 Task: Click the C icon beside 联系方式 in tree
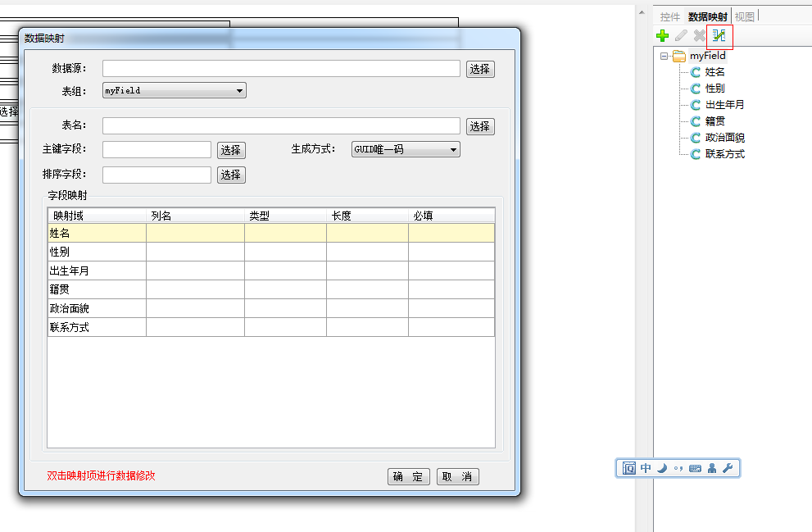pyautogui.click(x=696, y=154)
